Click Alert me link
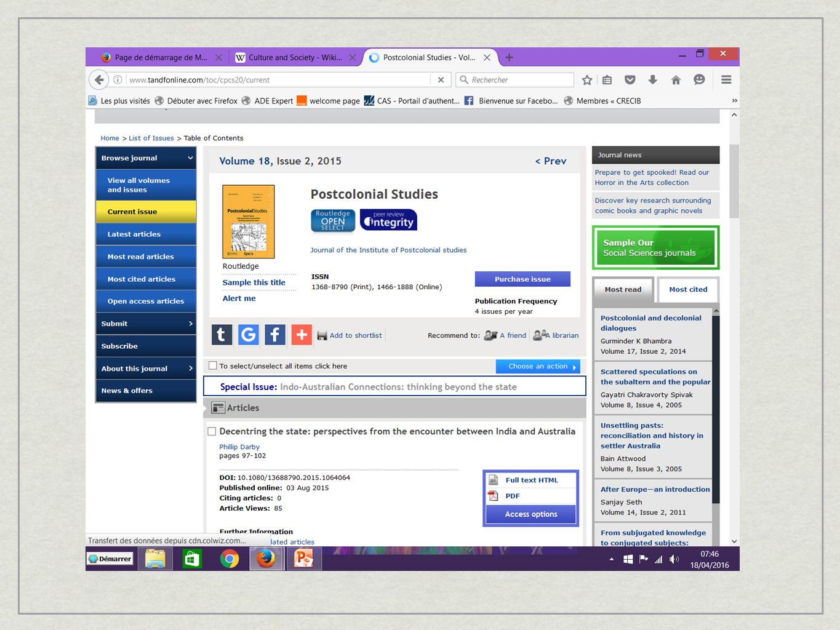 [x=239, y=298]
